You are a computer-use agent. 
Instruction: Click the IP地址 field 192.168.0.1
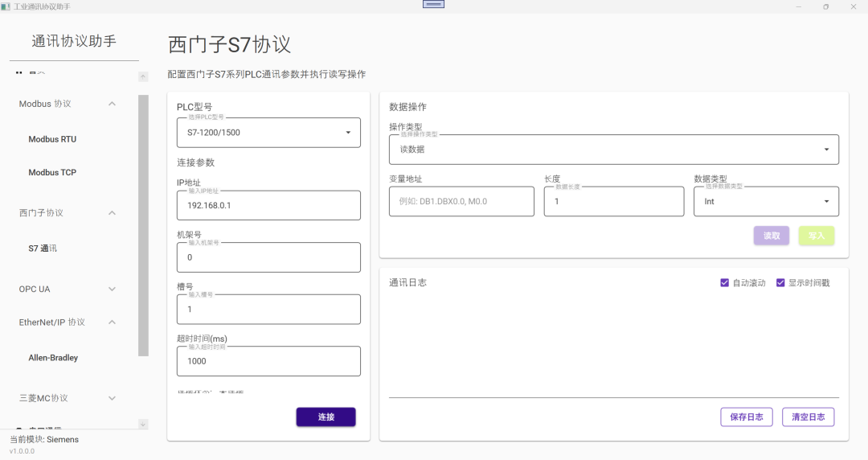click(268, 205)
